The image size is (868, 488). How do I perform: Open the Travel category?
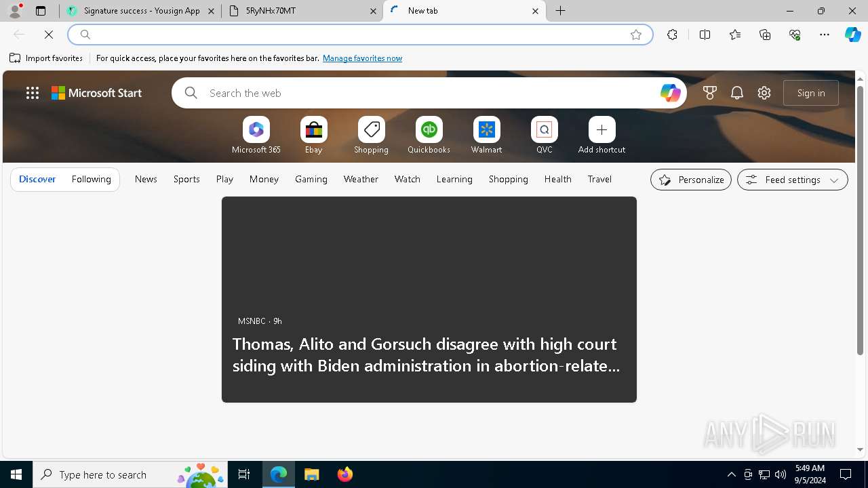[x=599, y=179]
